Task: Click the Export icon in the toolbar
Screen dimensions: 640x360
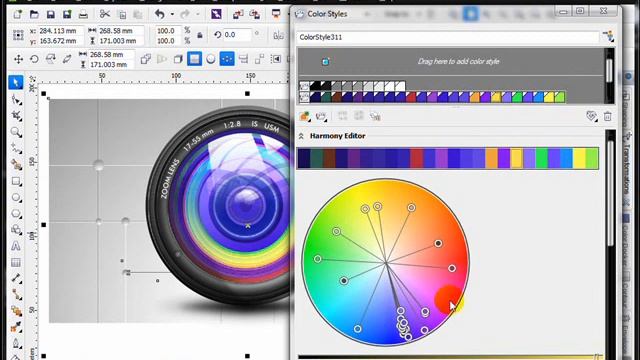Action: [255, 15]
